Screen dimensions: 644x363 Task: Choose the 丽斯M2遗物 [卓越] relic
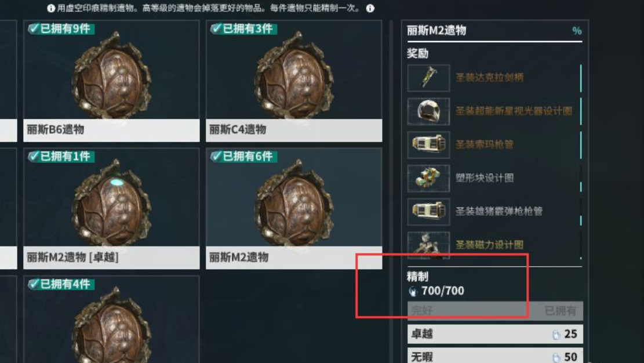click(111, 208)
